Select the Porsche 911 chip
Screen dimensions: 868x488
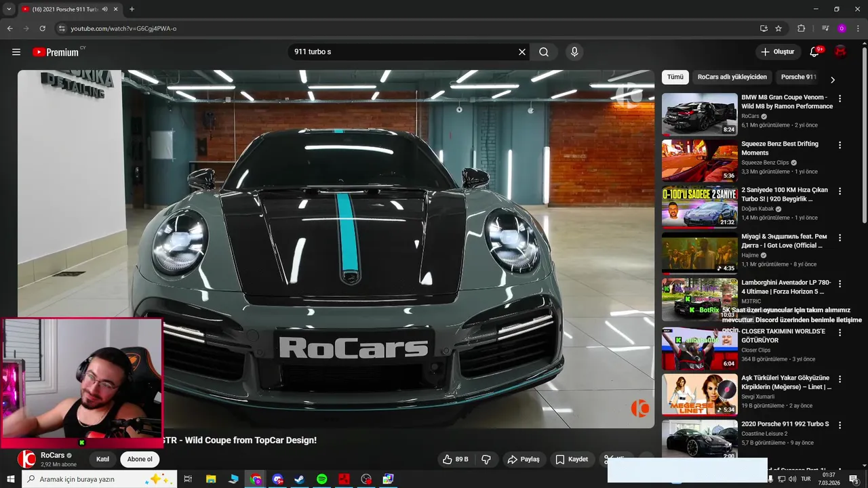pyautogui.click(x=799, y=77)
